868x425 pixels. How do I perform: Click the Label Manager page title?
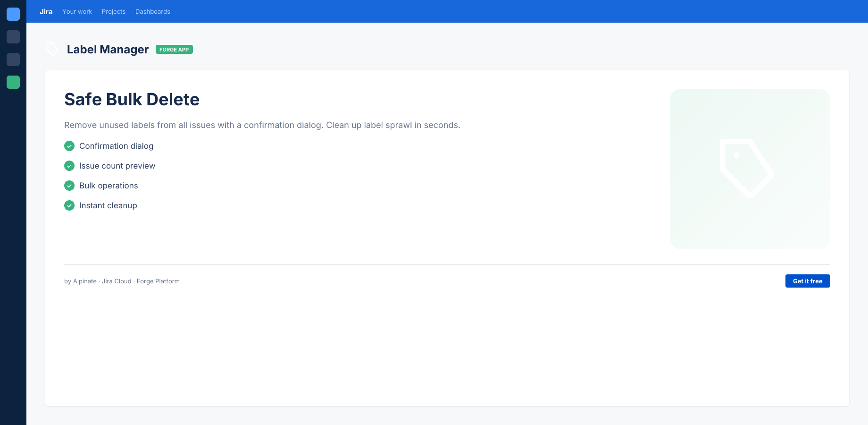pyautogui.click(x=108, y=50)
